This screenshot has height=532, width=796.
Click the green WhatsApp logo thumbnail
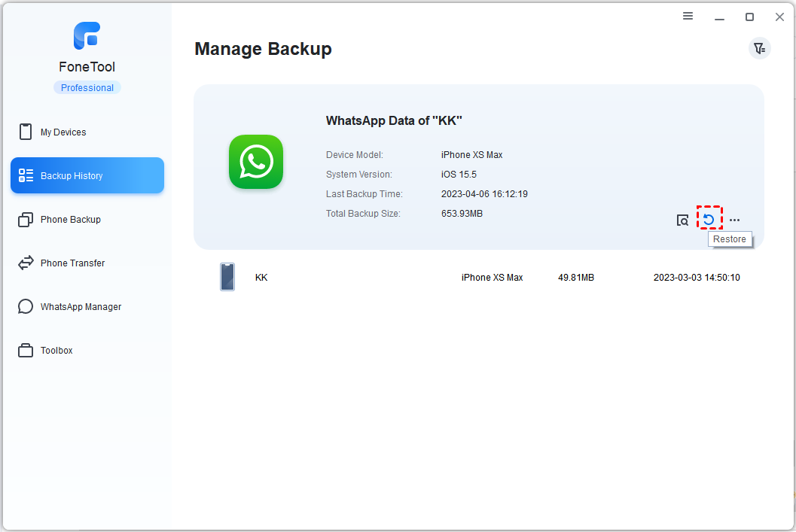click(256, 162)
